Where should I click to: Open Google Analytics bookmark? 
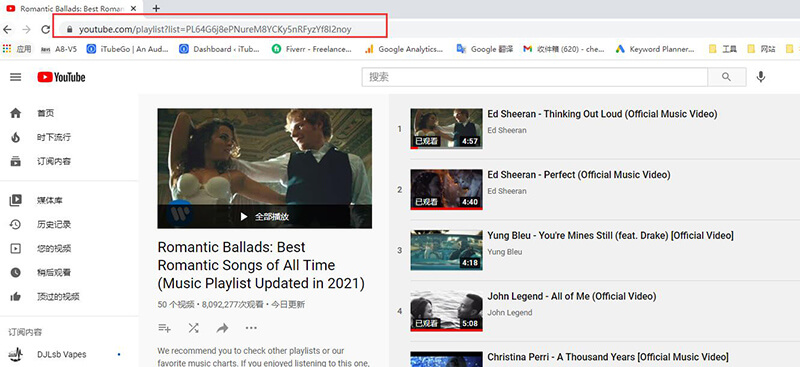(404, 49)
